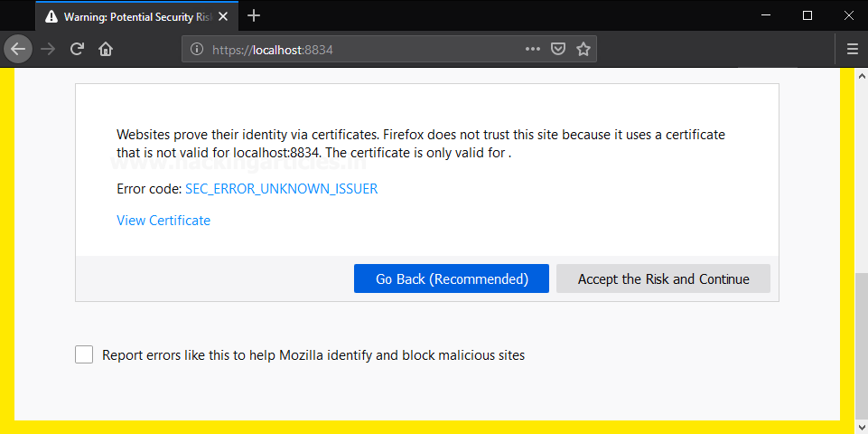868x434 pixels.
Task: Enable reporting errors to Mozilla checkbox
Action: pyautogui.click(x=84, y=354)
